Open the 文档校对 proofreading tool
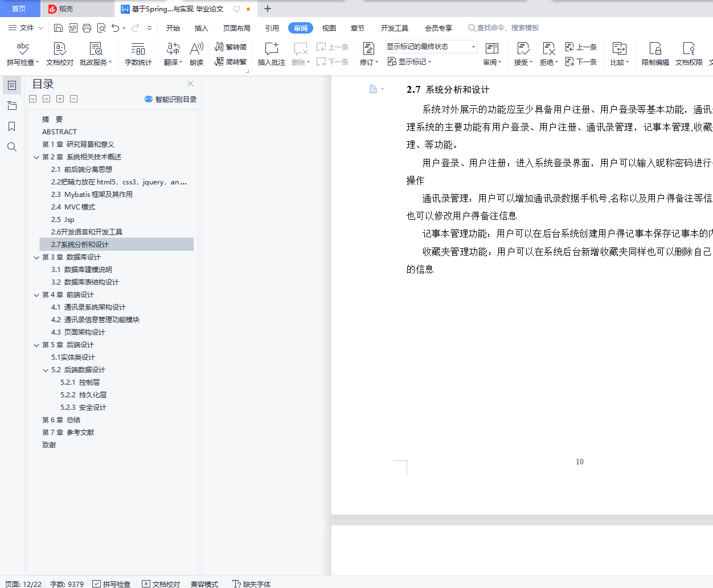Image resolution: width=713 pixels, height=588 pixels. tap(60, 54)
